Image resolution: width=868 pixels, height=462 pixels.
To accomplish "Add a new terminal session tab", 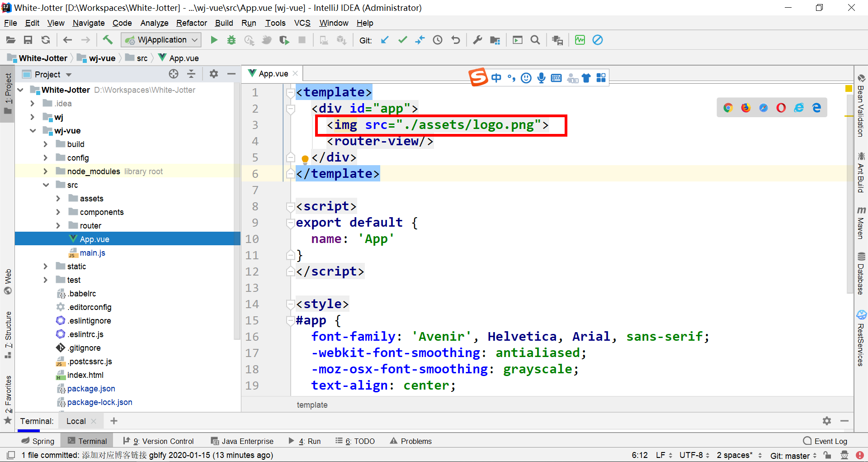I will [114, 421].
